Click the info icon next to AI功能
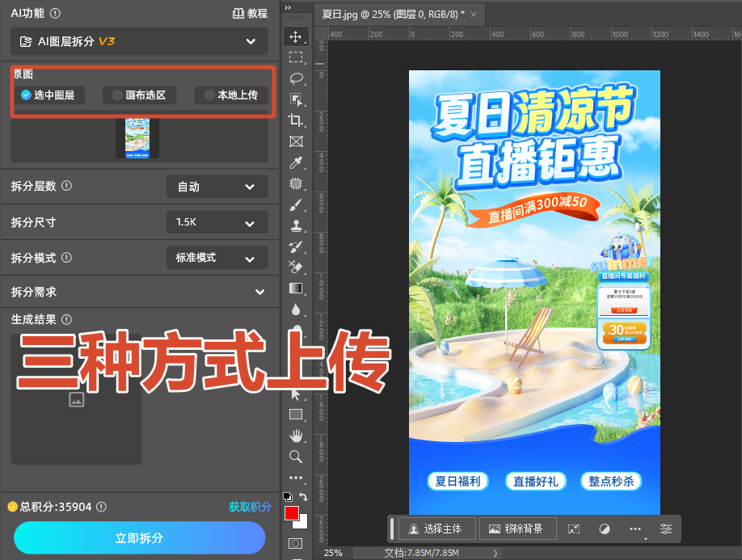742x560 pixels. [55, 13]
